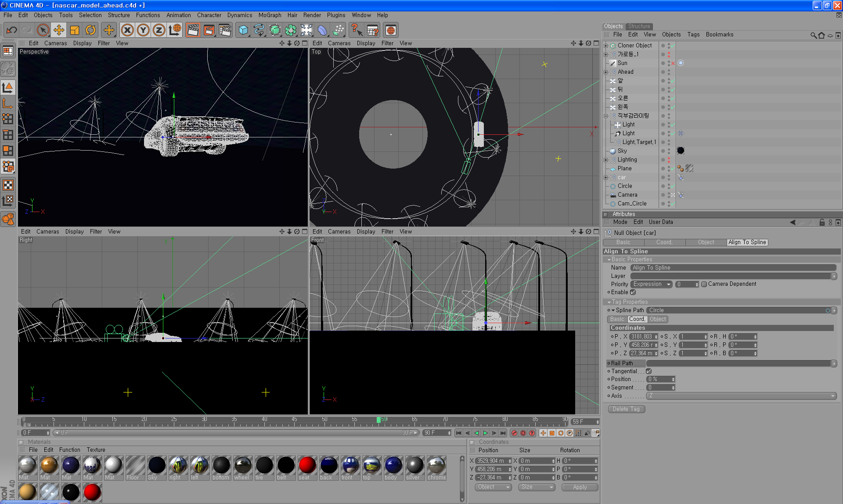Expand the Ahead object tree node
Image resolution: width=843 pixels, height=504 pixels.
coord(606,72)
